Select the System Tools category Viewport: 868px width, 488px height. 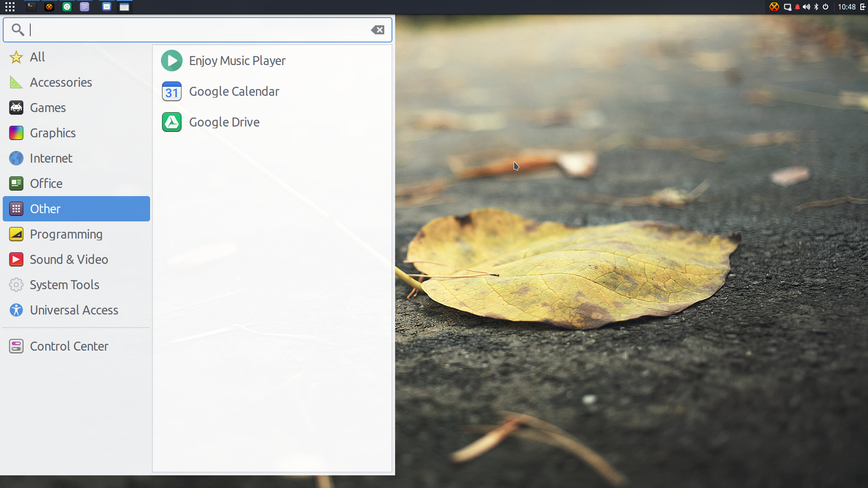point(76,285)
